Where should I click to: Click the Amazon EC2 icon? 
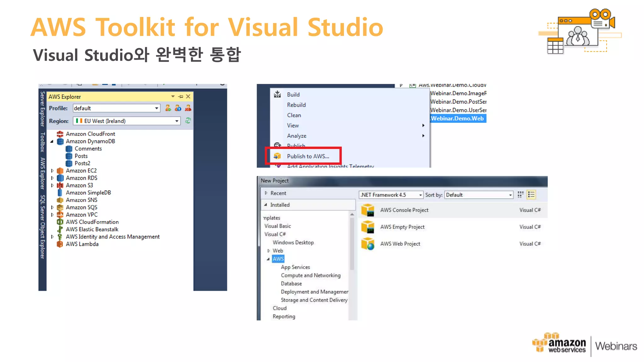(x=60, y=171)
